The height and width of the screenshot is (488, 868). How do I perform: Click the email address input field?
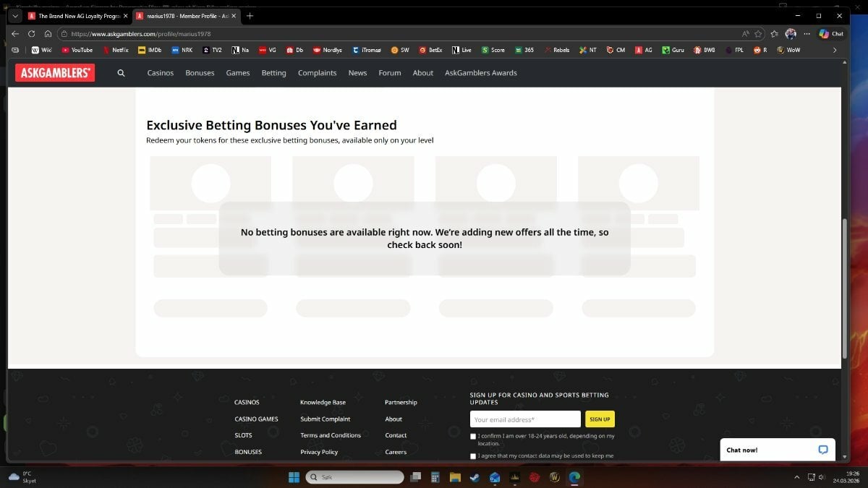(525, 419)
